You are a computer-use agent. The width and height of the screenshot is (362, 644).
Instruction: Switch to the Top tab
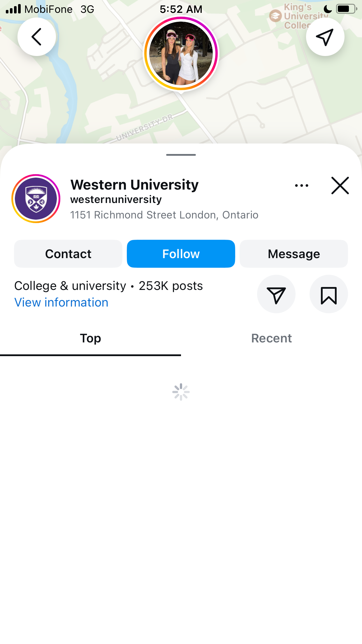[x=90, y=339]
